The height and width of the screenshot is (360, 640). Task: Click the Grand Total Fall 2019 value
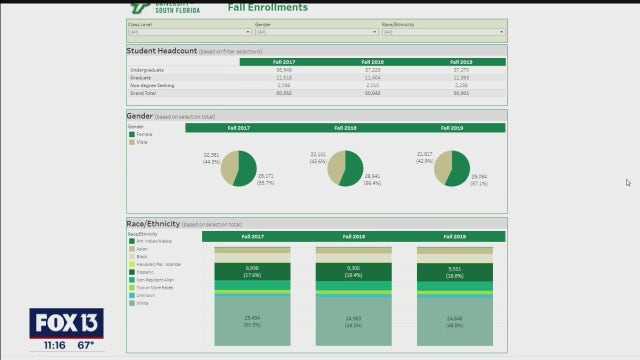click(x=461, y=93)
